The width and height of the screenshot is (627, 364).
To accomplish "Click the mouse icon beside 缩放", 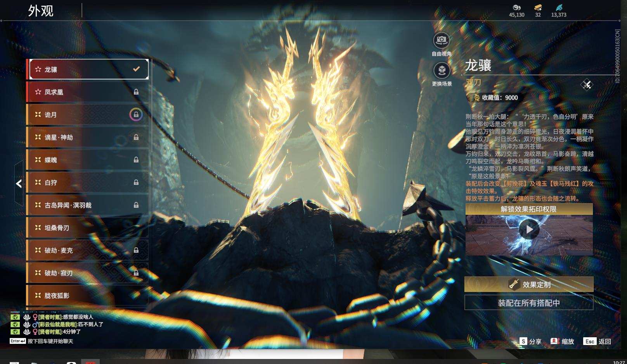I will tap(555, 341).
